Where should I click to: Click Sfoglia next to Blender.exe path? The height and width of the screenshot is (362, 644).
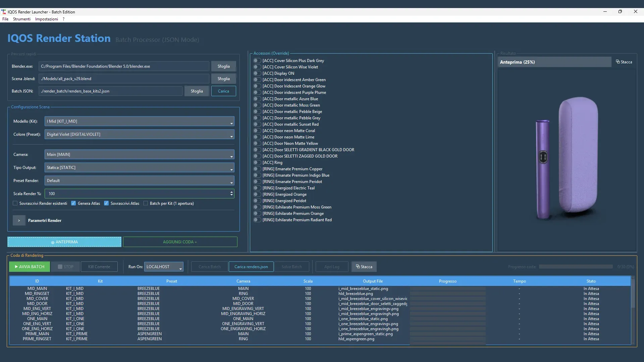tap(223, 66)
